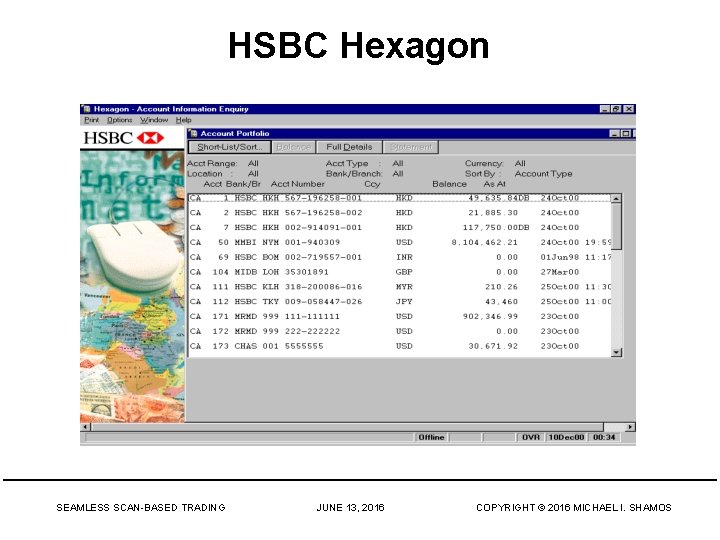The width and height of the screenshot is (720, 540).
Task: Minimize the Hexagon main window
Action: point(605,109)
